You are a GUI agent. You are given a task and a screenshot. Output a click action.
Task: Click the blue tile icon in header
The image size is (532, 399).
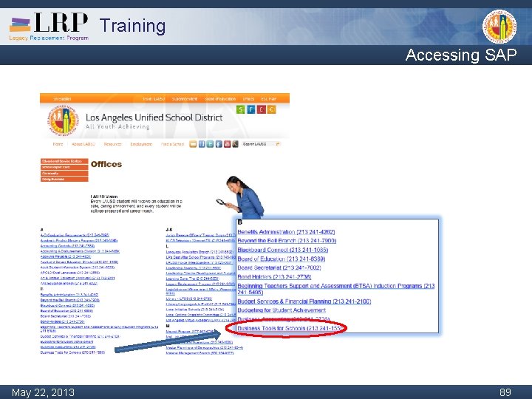click(251, 109)
